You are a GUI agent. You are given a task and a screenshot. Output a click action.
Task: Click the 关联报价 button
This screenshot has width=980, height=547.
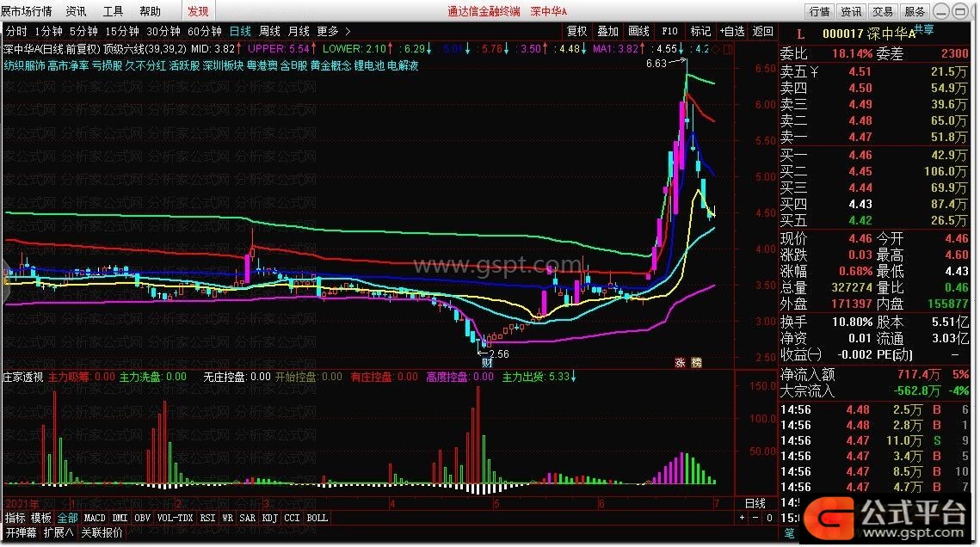(102, 532)
